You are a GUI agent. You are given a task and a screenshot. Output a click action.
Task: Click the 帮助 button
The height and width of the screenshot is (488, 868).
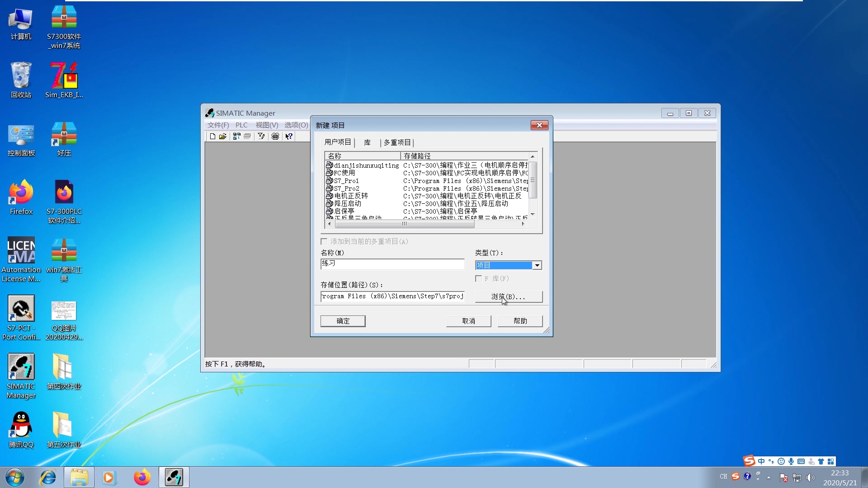[x=520, y=321]
